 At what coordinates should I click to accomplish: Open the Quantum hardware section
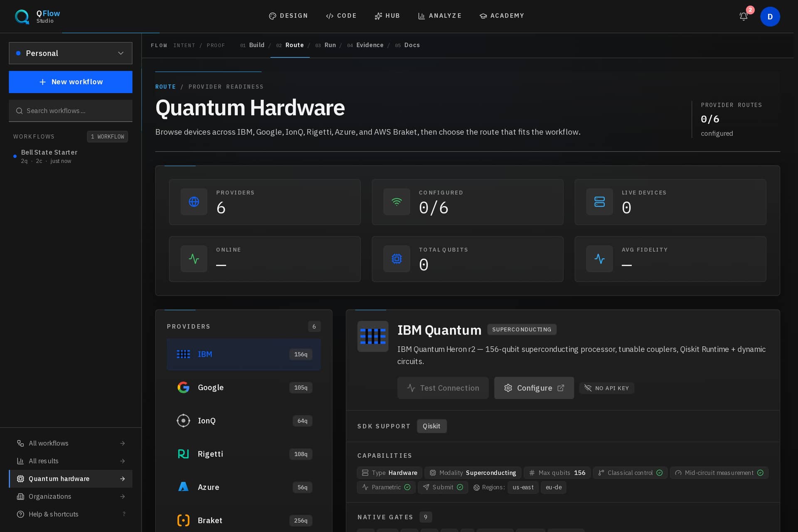71,479
